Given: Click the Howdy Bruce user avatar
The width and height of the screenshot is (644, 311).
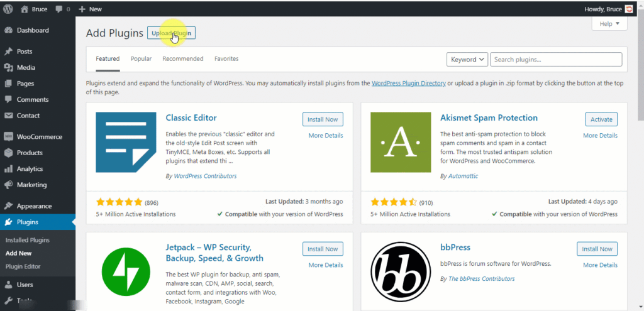Looking at the screenshot, I should (x=628, y=9).
